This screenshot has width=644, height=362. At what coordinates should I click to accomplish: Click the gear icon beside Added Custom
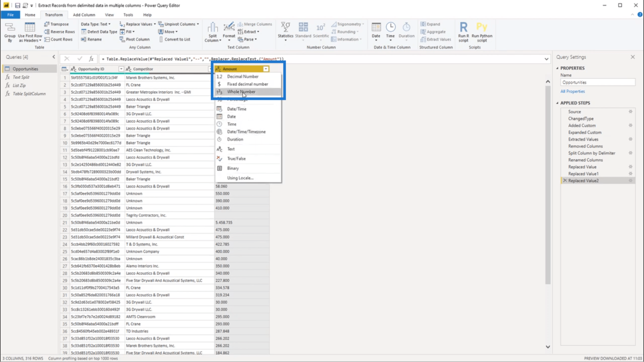[630, 125]
